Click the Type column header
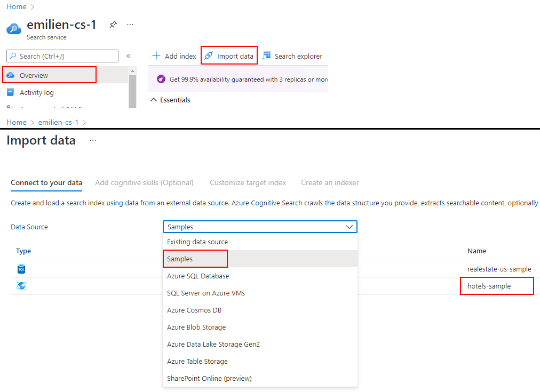 pos(23,251)
